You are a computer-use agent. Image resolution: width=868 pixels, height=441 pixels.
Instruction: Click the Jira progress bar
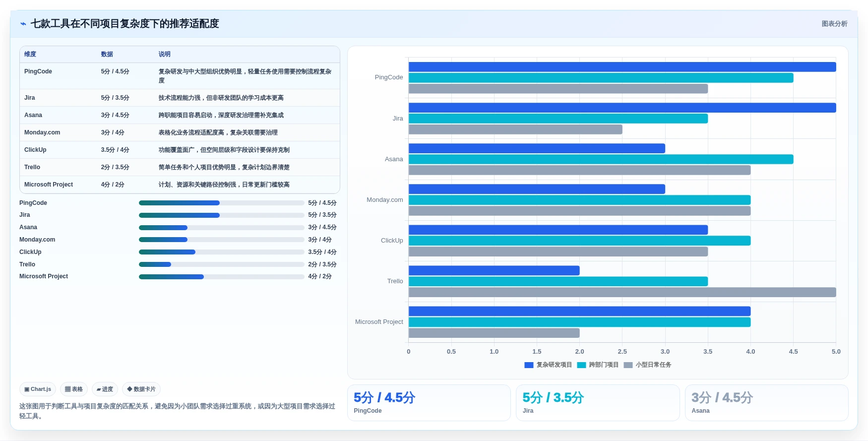pyautogui.click(x=222, y=215)
